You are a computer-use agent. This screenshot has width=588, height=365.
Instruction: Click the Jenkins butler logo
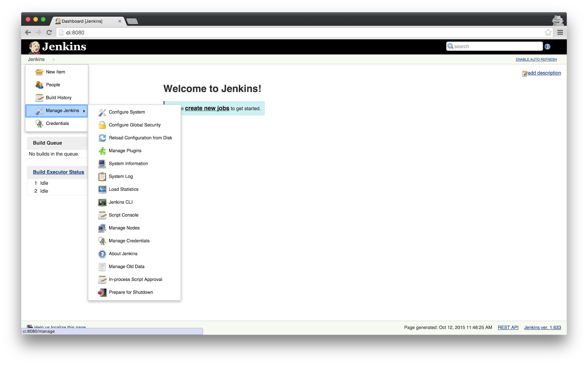(x=35, y=47)
